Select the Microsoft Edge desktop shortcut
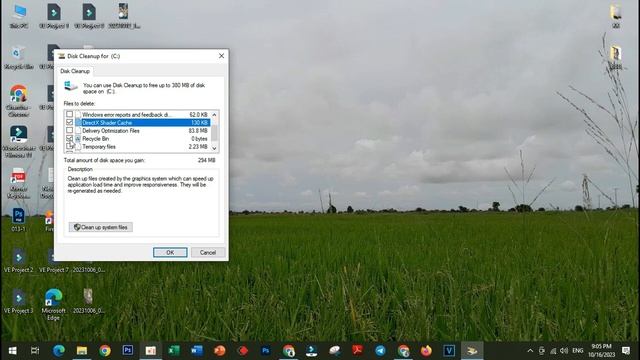Viewport: 640px width, 360px height. coord(53,304)
